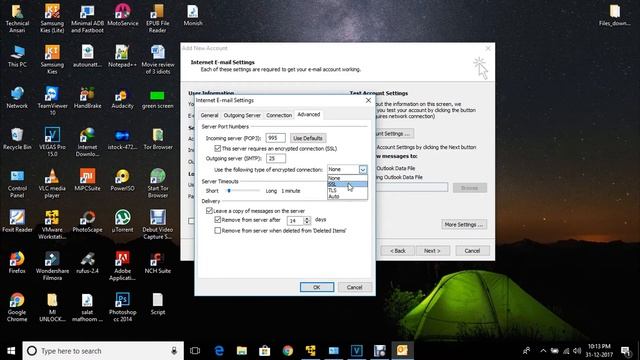Select the Network desktop icon

tap(17, 98)
